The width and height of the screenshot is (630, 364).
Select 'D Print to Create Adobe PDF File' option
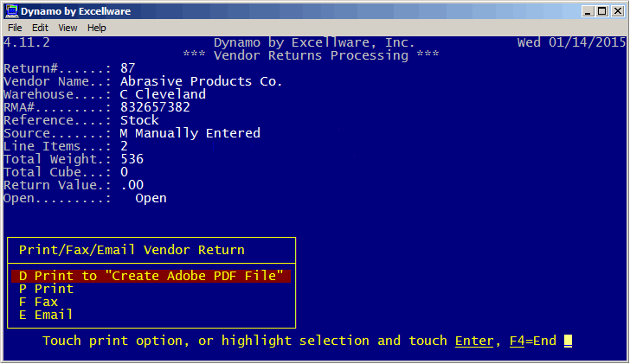(x=151, y=276)
